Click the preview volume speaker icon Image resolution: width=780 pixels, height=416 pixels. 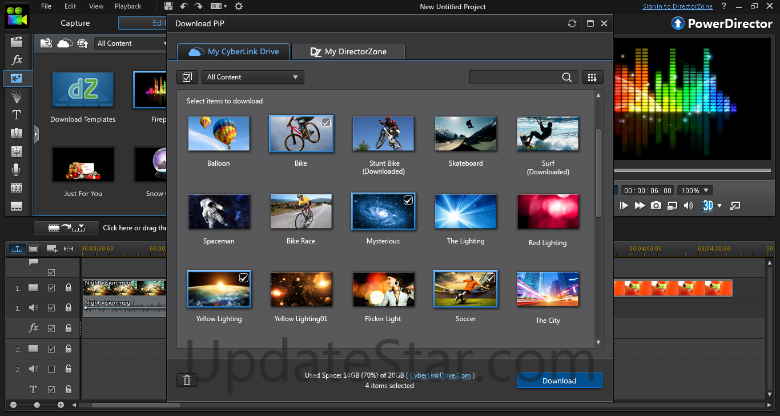[688, 205]
